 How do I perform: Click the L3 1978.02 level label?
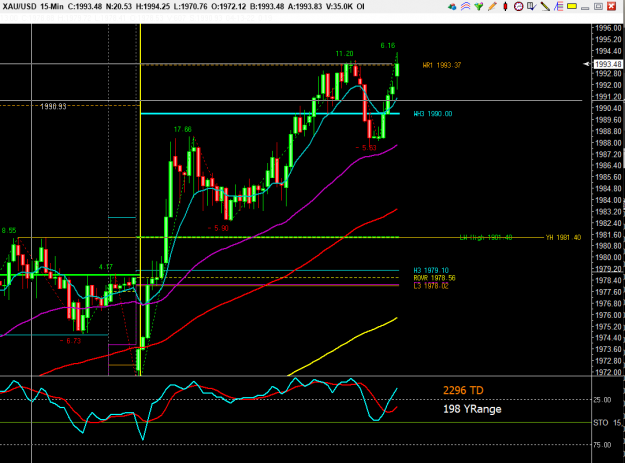[x=431, y=286]
